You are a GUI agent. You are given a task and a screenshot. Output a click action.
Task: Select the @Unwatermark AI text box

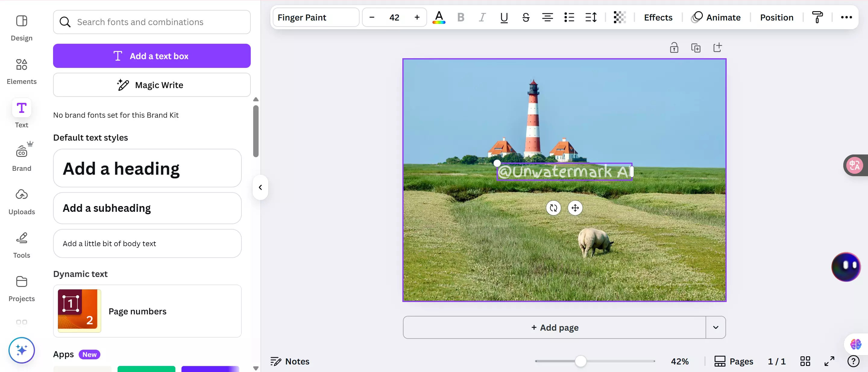(565, 172)
